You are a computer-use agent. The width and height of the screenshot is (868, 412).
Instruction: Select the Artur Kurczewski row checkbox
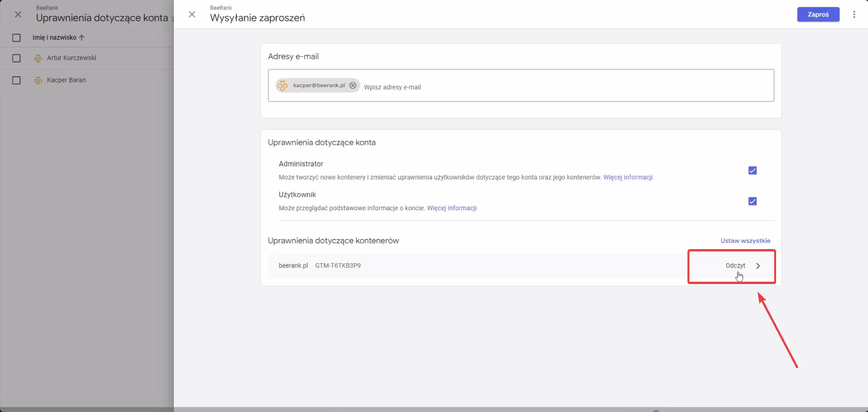[17, 58]
